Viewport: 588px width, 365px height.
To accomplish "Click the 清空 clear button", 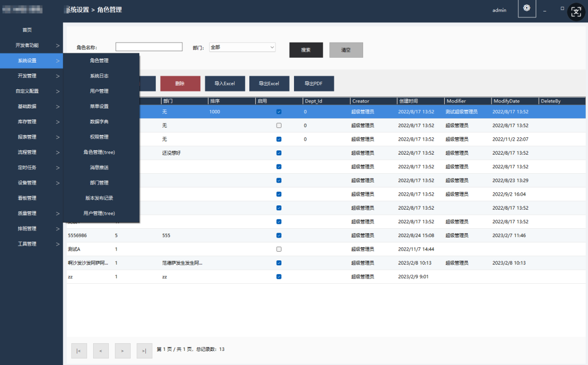I will point(346,50).
